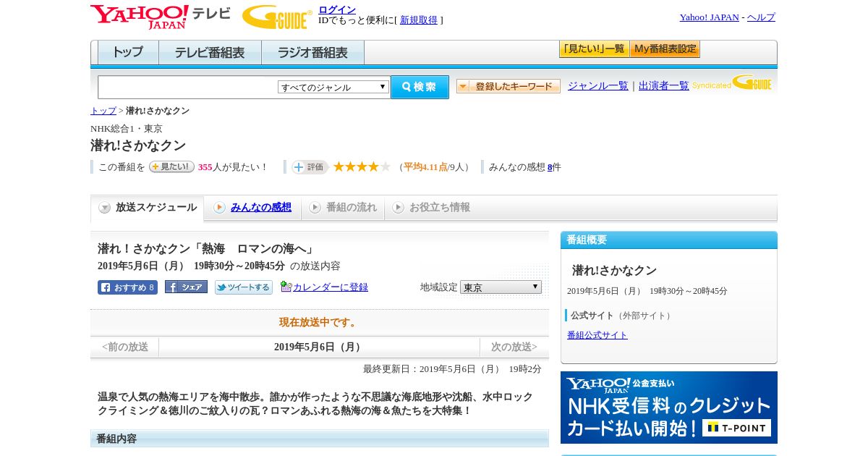Click the calendar icon beside カレンダーに登録
This screenshot has height=456, width=868.
(x=286, y=287)
